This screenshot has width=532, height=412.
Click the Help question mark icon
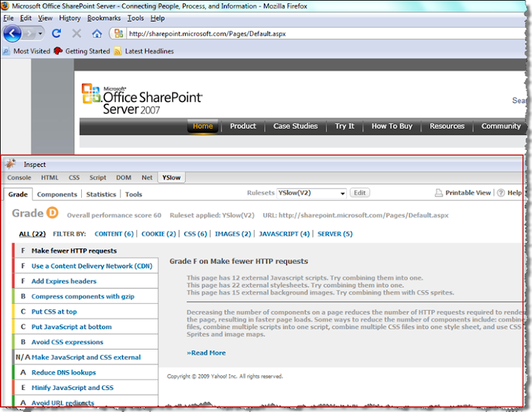501,193
